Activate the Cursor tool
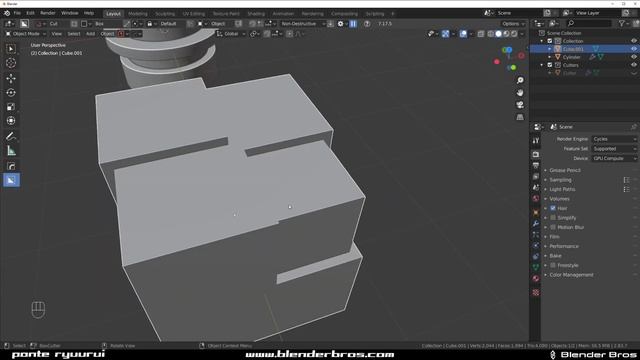Image resolution: width=640 pixels, height=360 pixels. click(11, 63)
